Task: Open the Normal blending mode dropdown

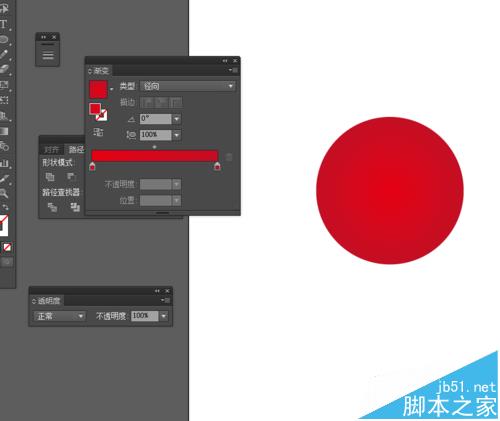Action: pos(60,316)
